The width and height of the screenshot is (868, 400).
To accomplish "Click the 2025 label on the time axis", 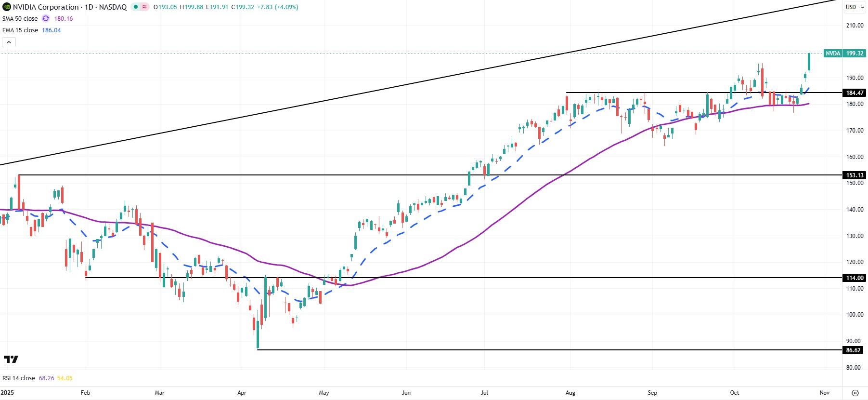I will pyautogui.click(x=7, y=393).
